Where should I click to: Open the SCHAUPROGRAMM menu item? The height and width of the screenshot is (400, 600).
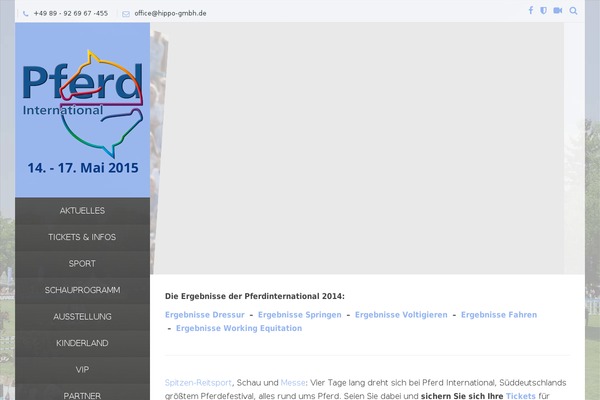point(82,290)
